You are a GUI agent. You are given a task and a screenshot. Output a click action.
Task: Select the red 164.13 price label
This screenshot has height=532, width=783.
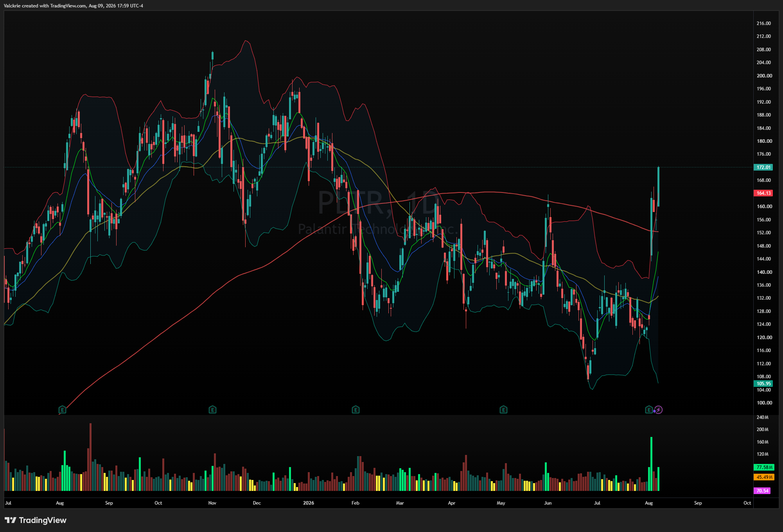tap(763, 193)
